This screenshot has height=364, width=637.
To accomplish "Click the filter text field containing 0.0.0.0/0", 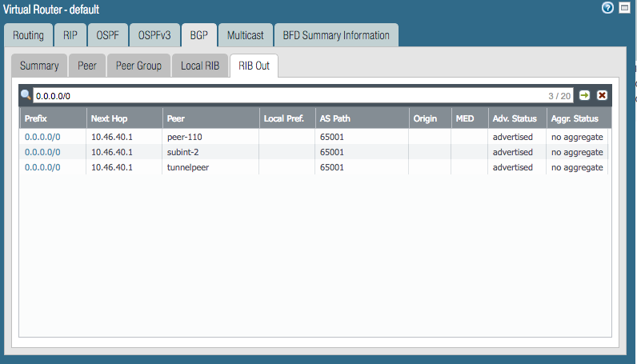I will click(288, 95).
